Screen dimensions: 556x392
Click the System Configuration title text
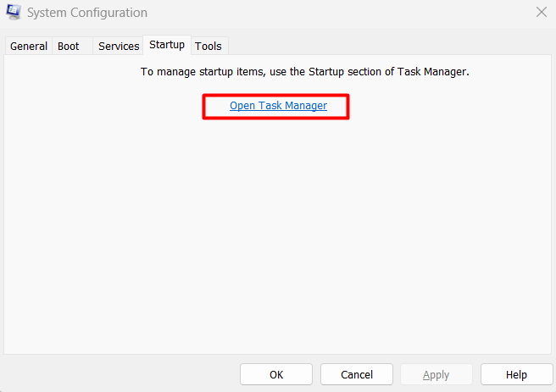88,13
